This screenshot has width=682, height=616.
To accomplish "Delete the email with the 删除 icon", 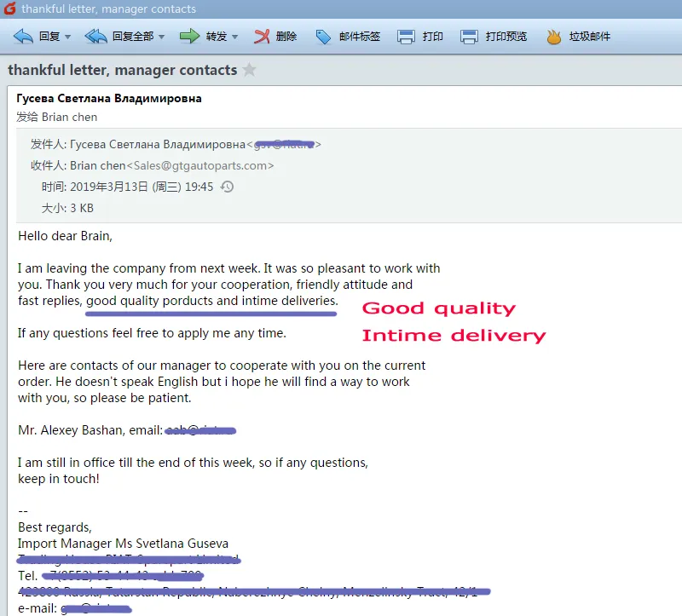I will coord(263,37).
